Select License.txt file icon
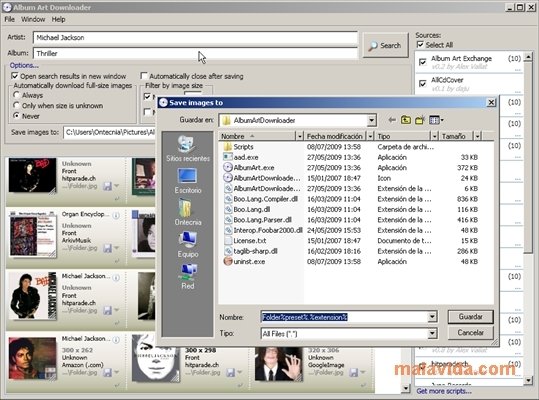The height and width of the screenshot is (400, 539). [x=228, y=241]
